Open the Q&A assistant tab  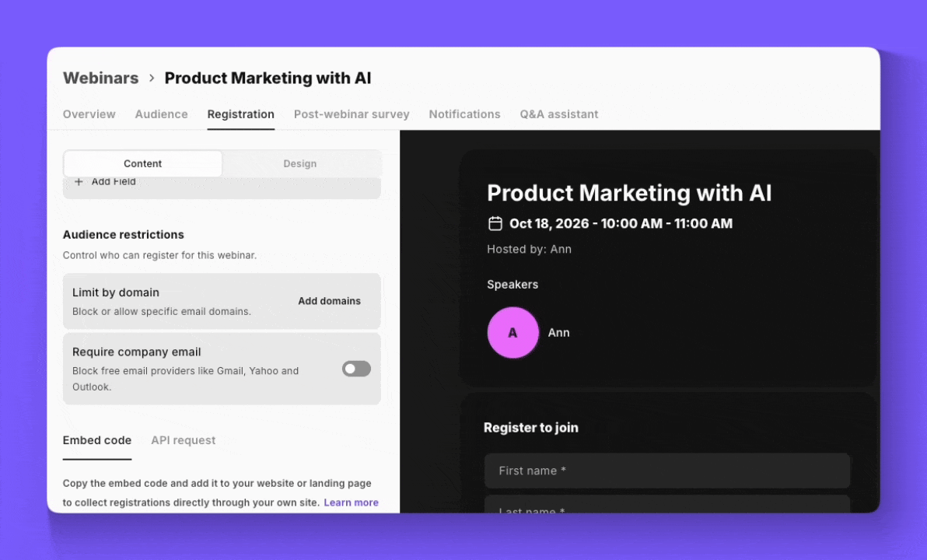click(558, 114)
